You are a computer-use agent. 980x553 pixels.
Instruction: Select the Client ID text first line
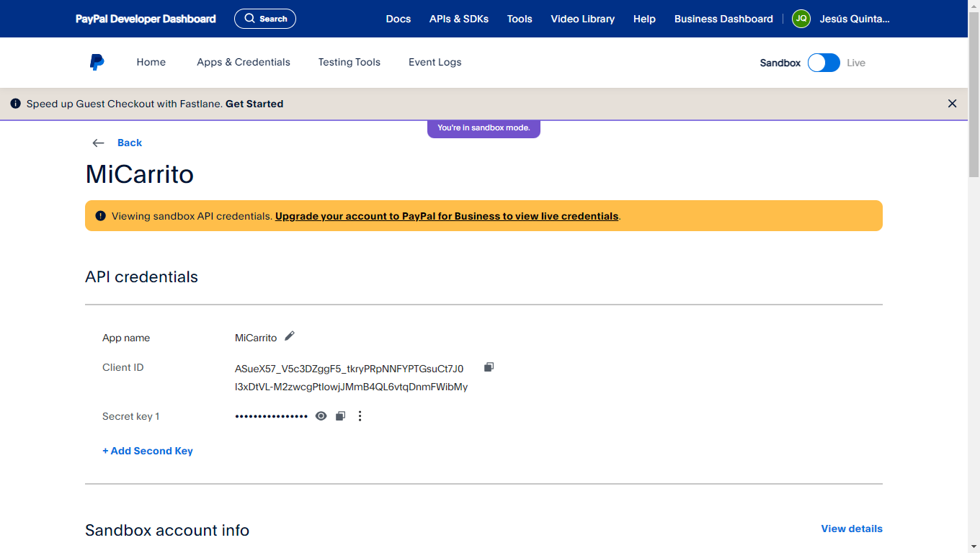349,369
